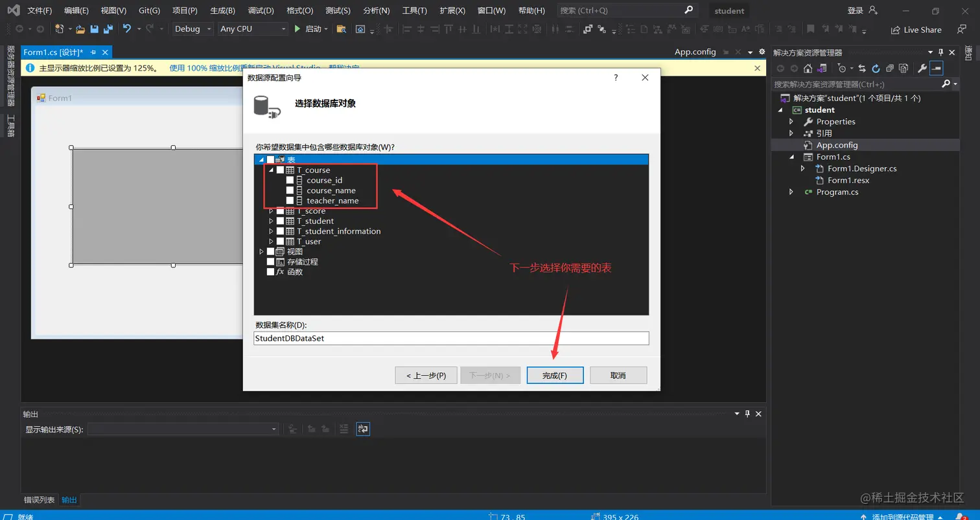Check the T_course table checkbox

280,170
